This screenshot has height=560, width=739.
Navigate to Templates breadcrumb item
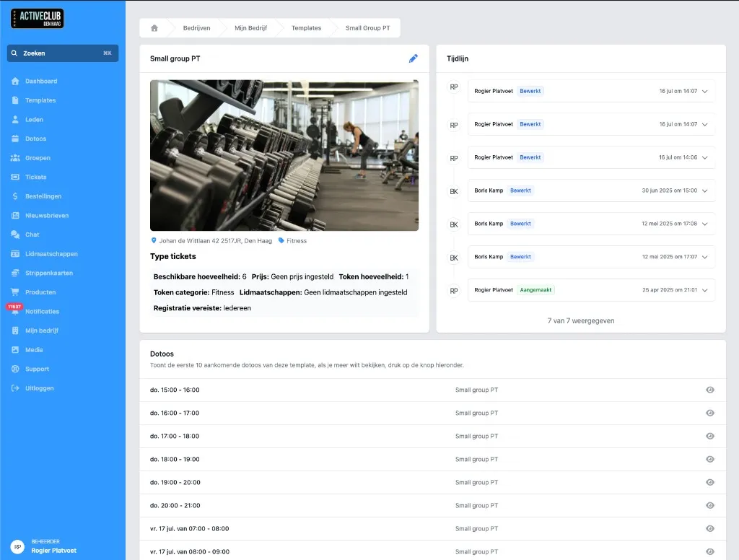[306, 28]
